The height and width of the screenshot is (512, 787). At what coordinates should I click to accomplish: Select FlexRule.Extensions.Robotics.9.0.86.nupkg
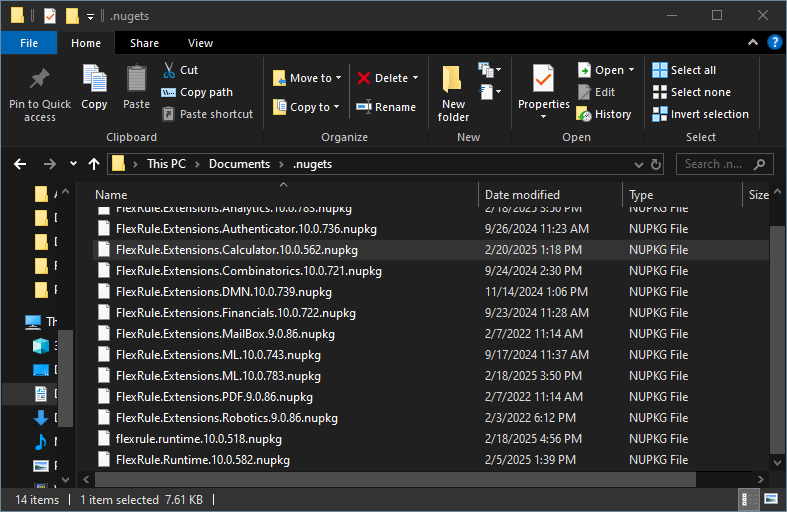(431, 418)
